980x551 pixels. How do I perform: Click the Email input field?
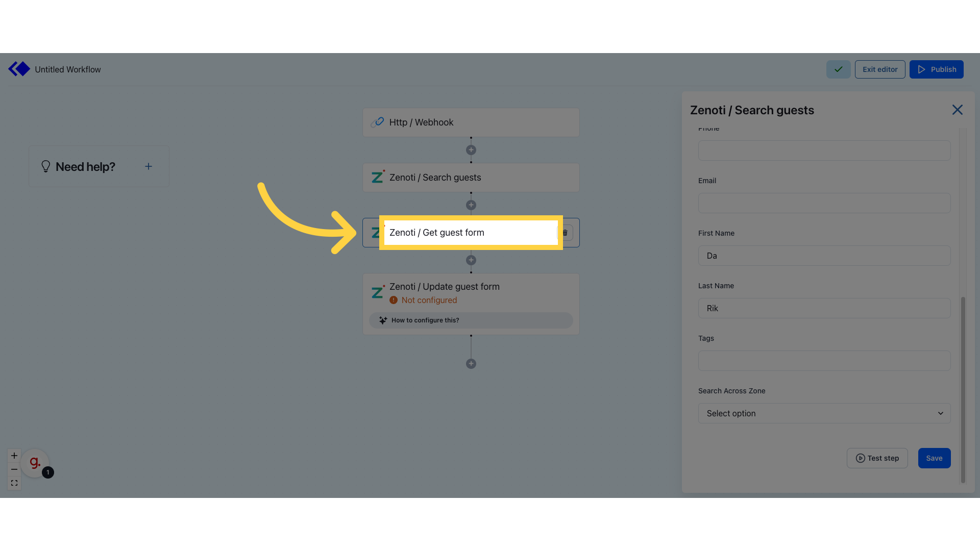(824, 203)
